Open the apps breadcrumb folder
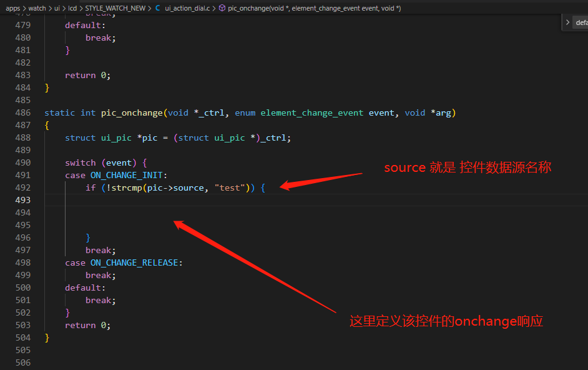The width and height of the screenshot is (588, 370). [12, 8]
